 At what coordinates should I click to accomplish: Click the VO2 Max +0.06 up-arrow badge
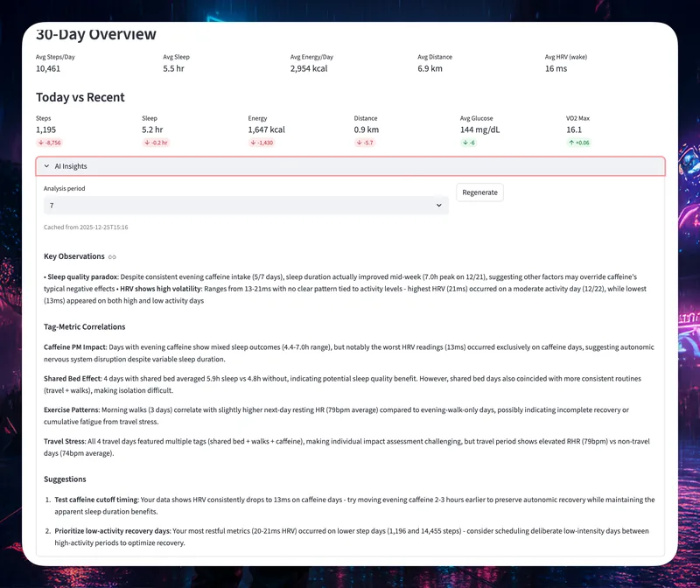point(578,143)
